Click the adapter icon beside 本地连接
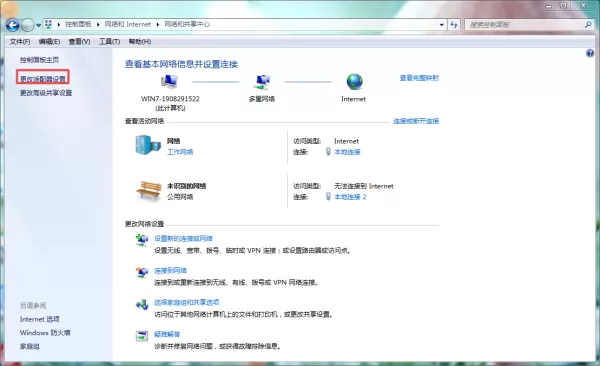Screen dimensions: 600x366 click(x=328, y=152)
